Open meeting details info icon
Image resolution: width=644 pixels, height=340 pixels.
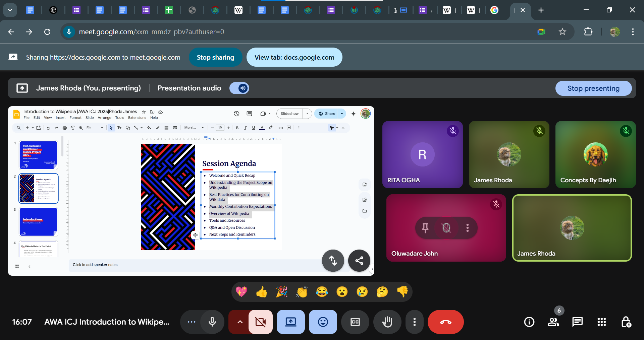[529, 322]
